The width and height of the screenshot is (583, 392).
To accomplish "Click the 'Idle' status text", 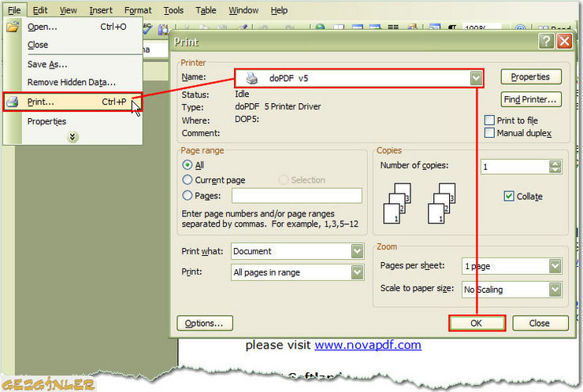I will (x=242, y=94).
